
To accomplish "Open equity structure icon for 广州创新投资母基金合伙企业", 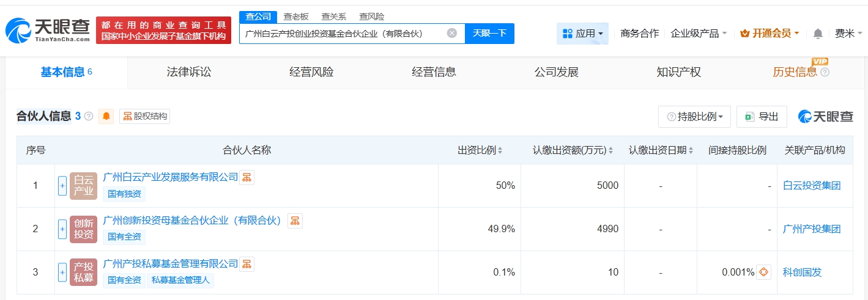I will (x=295, y=221).
